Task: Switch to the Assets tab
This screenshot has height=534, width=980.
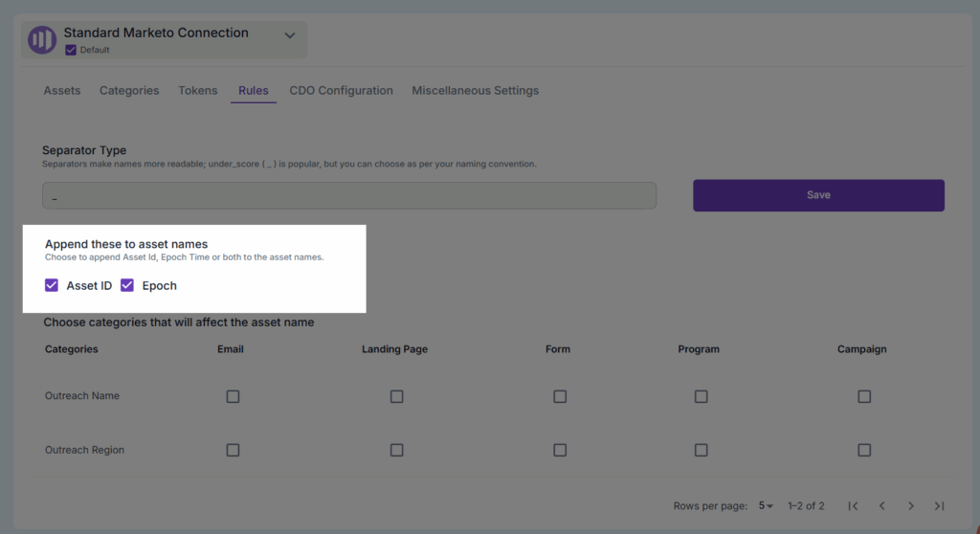Action: pyautogui.click(x=62, y=91)
